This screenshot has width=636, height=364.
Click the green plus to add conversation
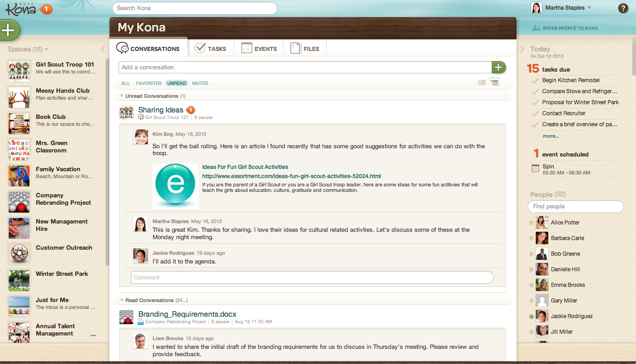[499, 67]
